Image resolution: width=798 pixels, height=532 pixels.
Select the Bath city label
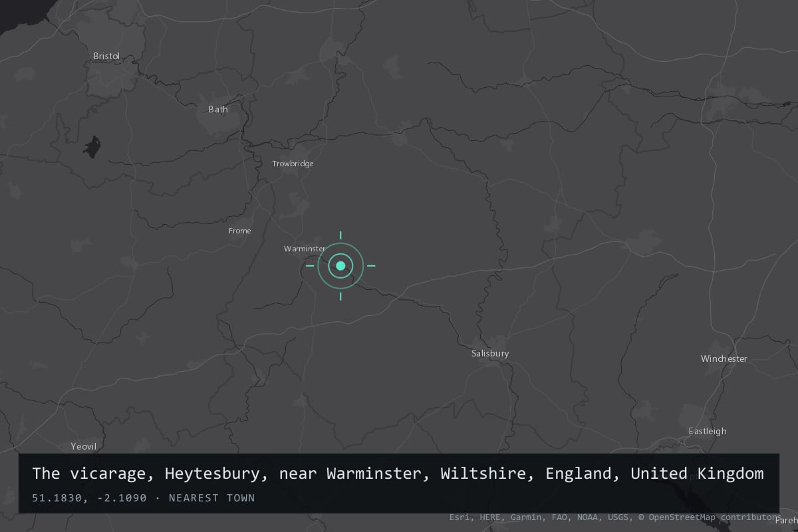(218, 109)
